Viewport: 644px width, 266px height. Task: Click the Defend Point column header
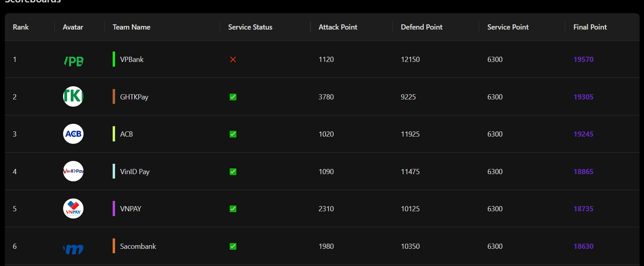[x=421, y=27]
